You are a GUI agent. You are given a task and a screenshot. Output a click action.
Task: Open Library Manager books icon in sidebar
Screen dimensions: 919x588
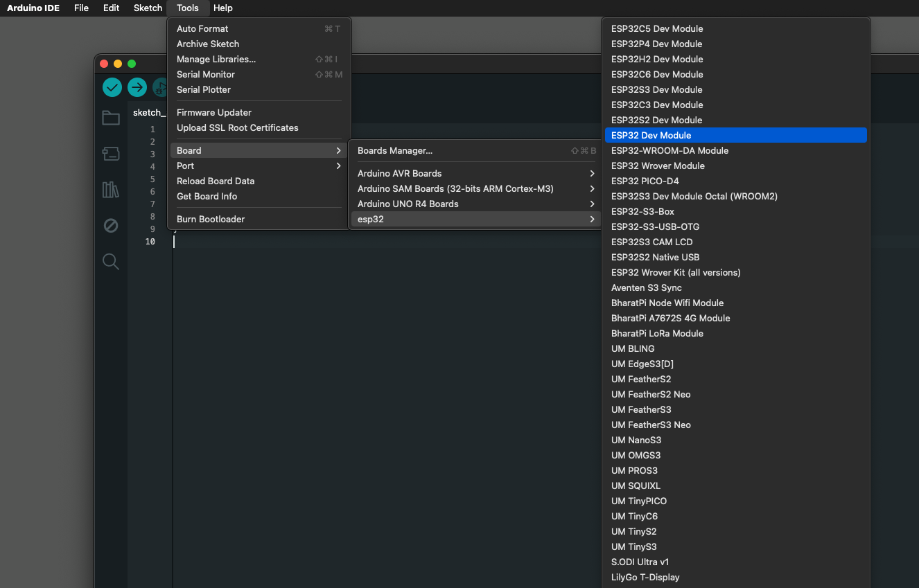[111, 189]
